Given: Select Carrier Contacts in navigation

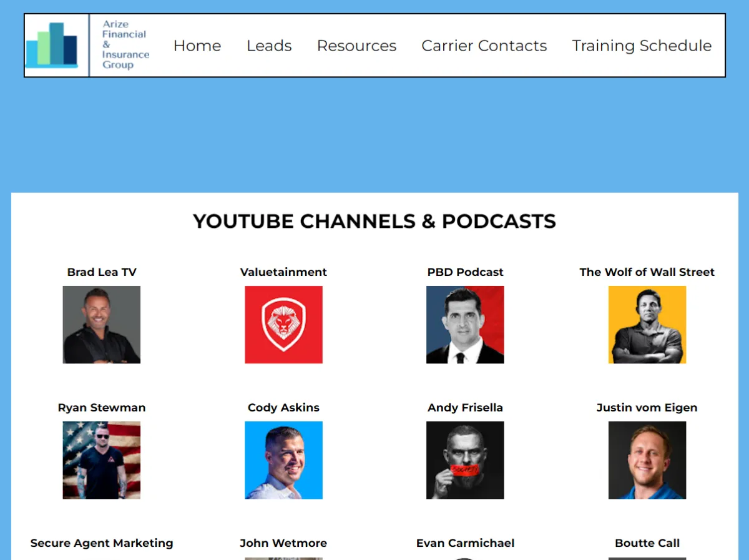Looking at the screenshot, I should [x=484, y=46].
